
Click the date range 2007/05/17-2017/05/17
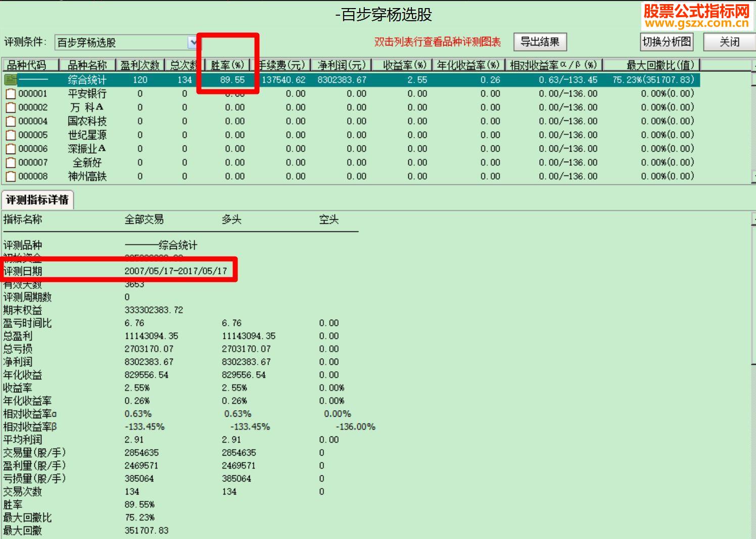click(176, 271)
